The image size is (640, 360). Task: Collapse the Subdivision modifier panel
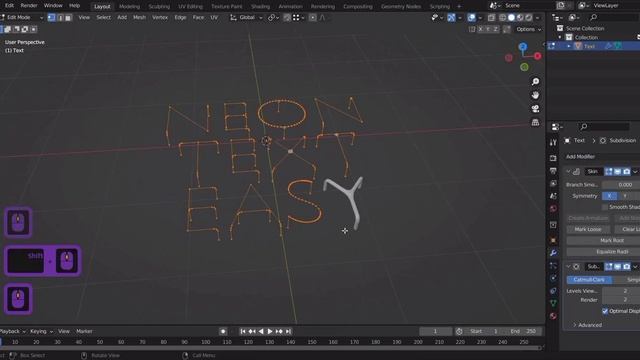568,267
